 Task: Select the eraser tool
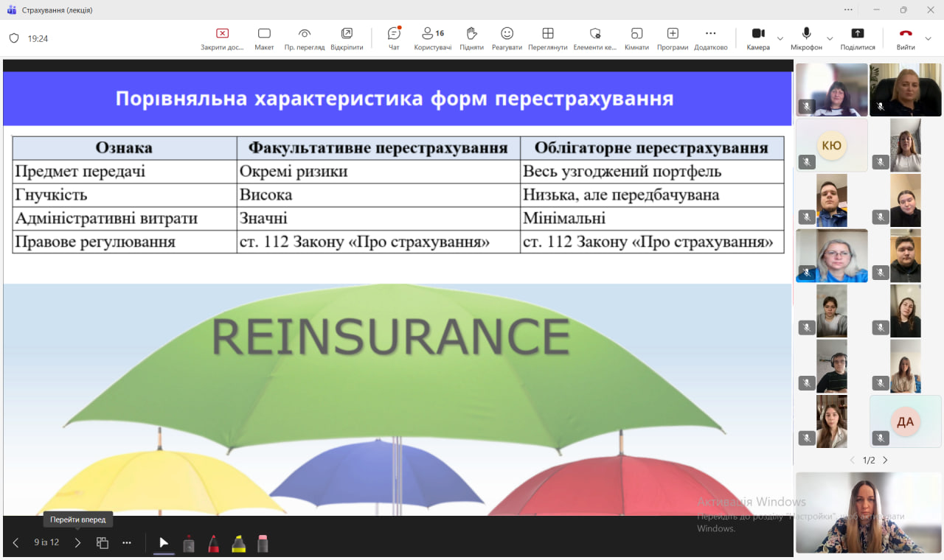pos(263,544)
